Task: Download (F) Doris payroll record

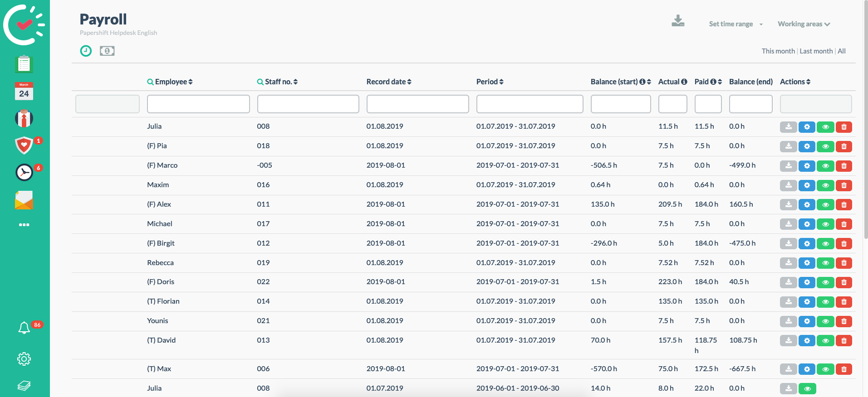Action: (789, 282)
